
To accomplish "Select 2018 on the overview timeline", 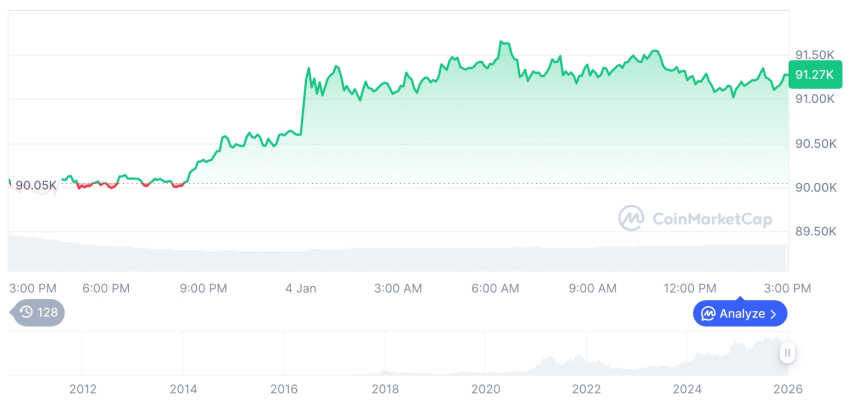I will coord(385,388).
